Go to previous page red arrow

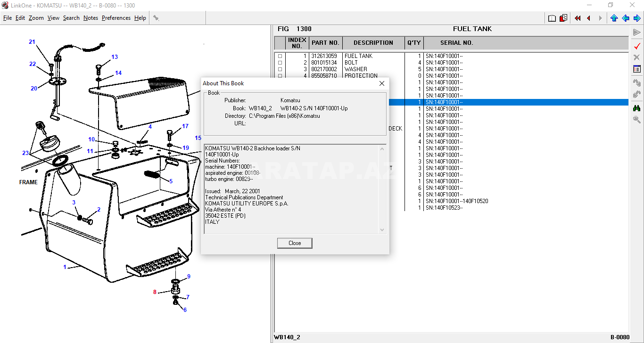(x=589, y=18)
